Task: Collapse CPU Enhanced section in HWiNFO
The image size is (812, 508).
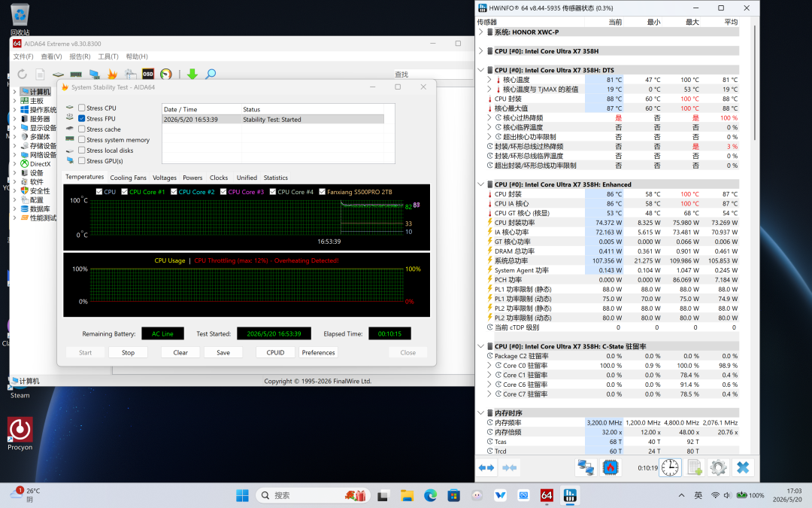Action: (480, 184)
